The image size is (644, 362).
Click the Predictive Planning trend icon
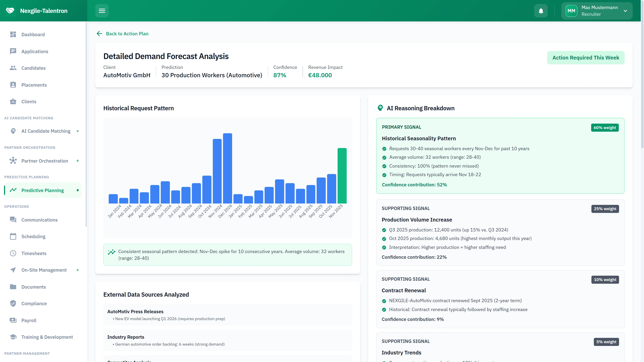(x=13, y=190)
